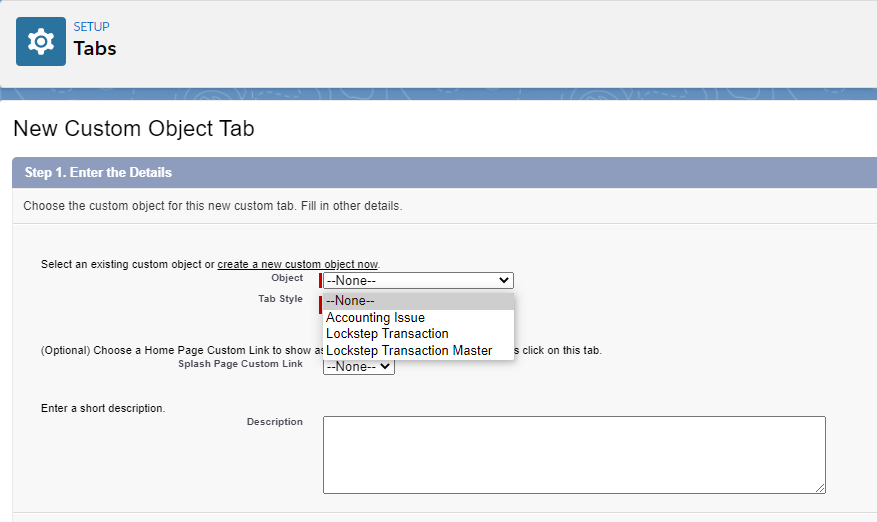Click the 'Choose the custom object' instruction text
The image size is (877, 522).
(212, 206)
